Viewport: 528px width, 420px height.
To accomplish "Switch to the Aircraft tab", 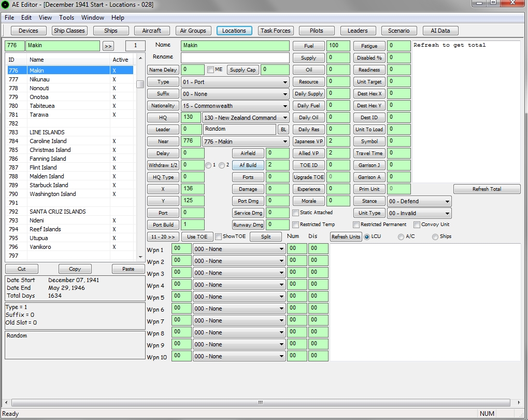I will click(152, 30).
